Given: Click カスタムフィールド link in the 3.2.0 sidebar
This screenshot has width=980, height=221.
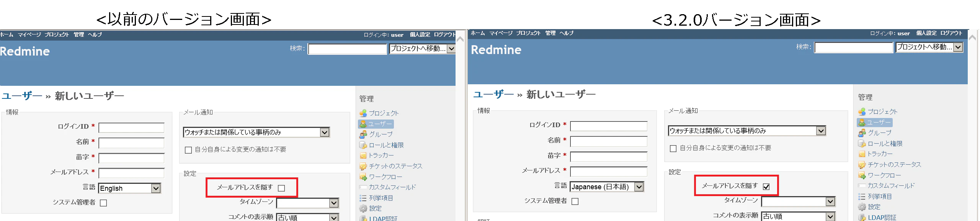Looking at the screenshot, I should [x=891, y=186].
